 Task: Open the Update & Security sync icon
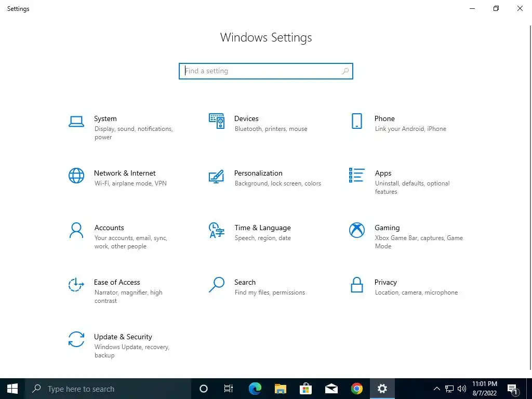(76, 339)
